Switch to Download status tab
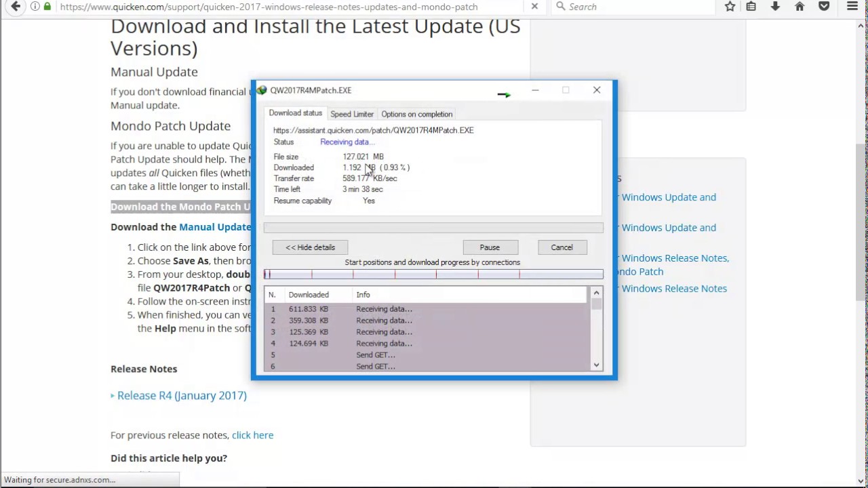This screenshot has width=868, height=488. 295,113
